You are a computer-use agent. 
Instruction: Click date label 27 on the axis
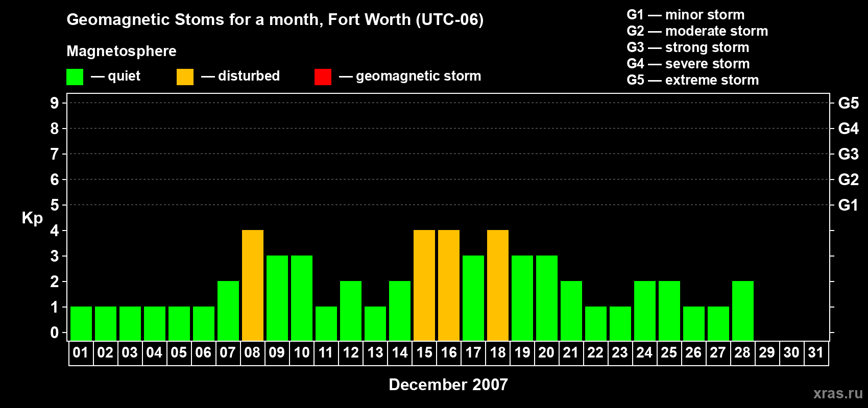[718, 352]
